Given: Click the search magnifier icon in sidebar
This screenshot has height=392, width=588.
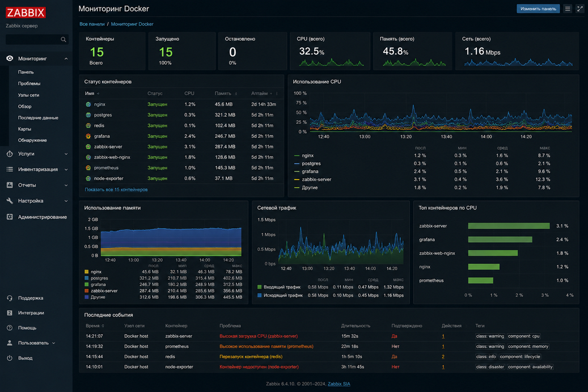Looking at the screenshot, I should point(64,39).
